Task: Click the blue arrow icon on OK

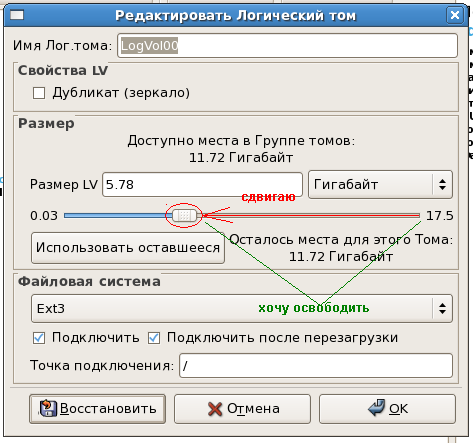Action: pos(377,407)
